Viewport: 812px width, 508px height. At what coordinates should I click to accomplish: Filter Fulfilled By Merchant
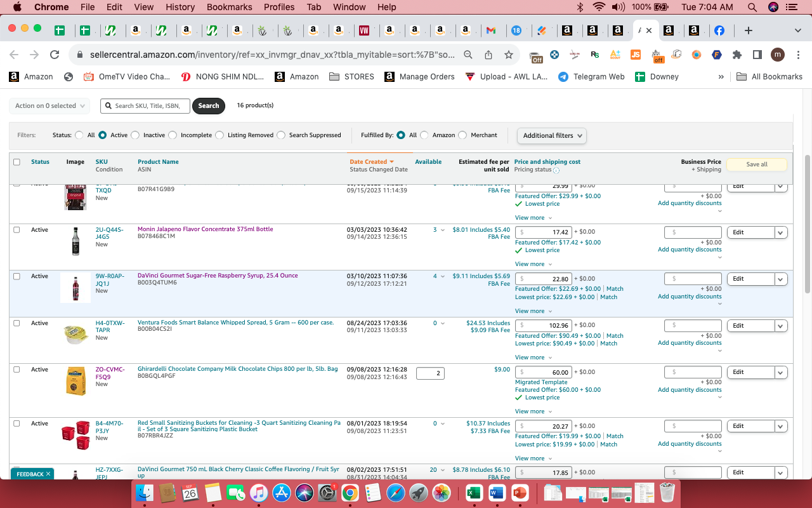[462, 135]
